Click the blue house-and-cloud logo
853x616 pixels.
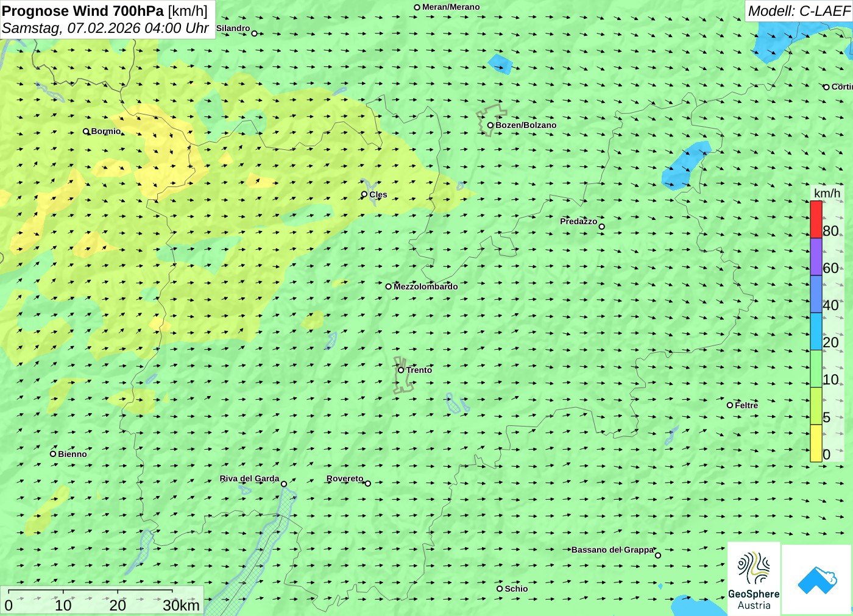tap(817, 579)
